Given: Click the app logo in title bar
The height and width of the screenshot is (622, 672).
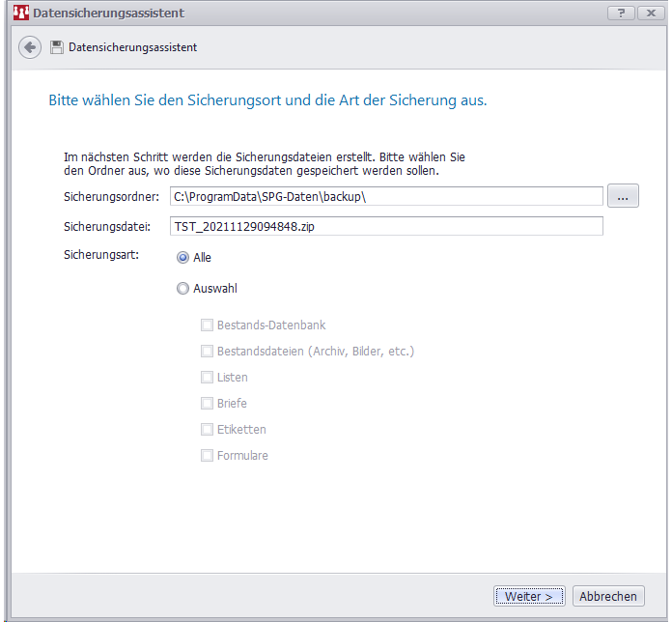Looking at the screenshot, I should [x=19, y=14].
